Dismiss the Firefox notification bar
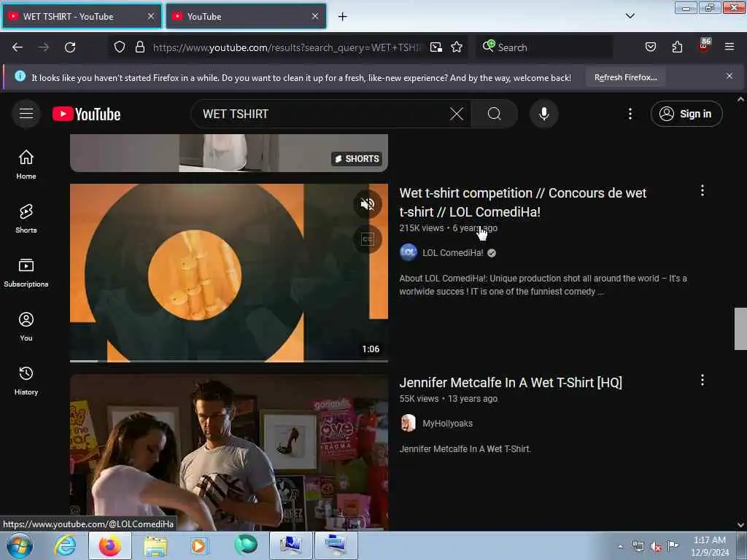The height and width of the screenshot is (560, 747). click(729, 76)
